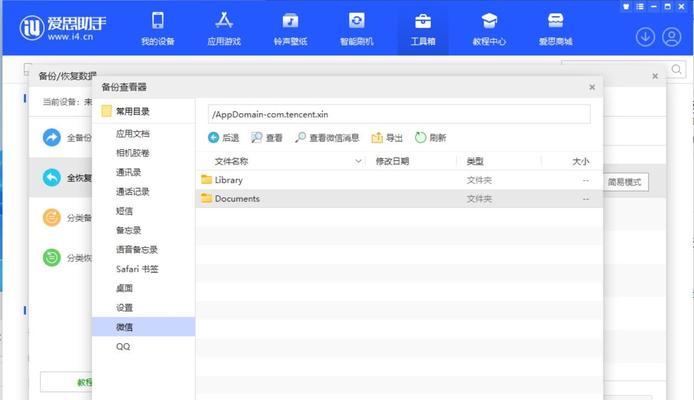694x400 pixels.
Task: Click the 查看 view toolbar button
Action: click(x=266, y=138)
